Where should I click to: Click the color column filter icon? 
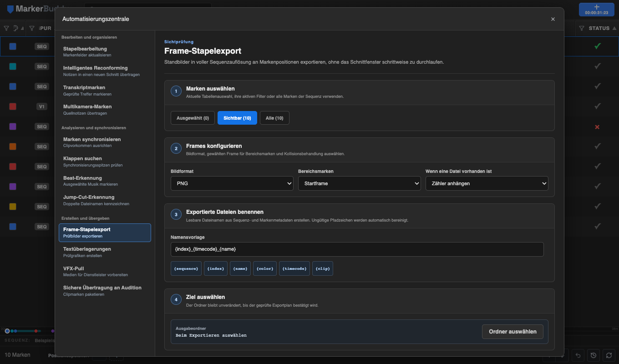coord(6,28)
